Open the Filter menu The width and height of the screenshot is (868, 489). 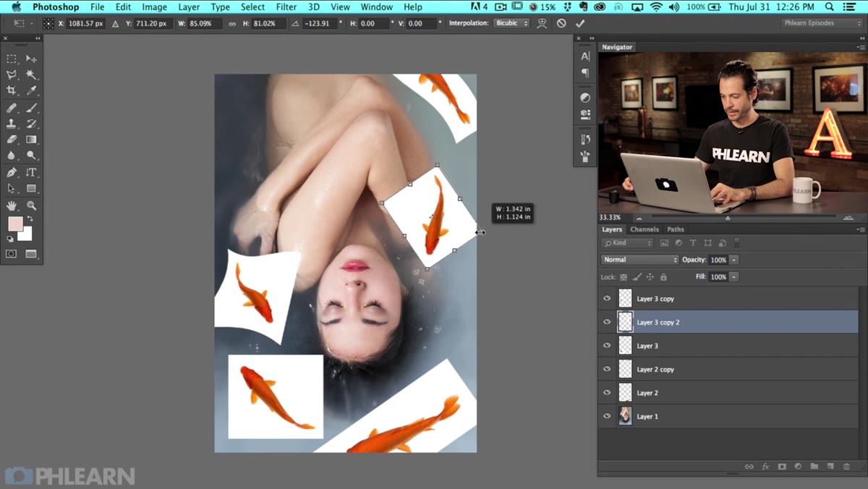click(x=286, y=7)
